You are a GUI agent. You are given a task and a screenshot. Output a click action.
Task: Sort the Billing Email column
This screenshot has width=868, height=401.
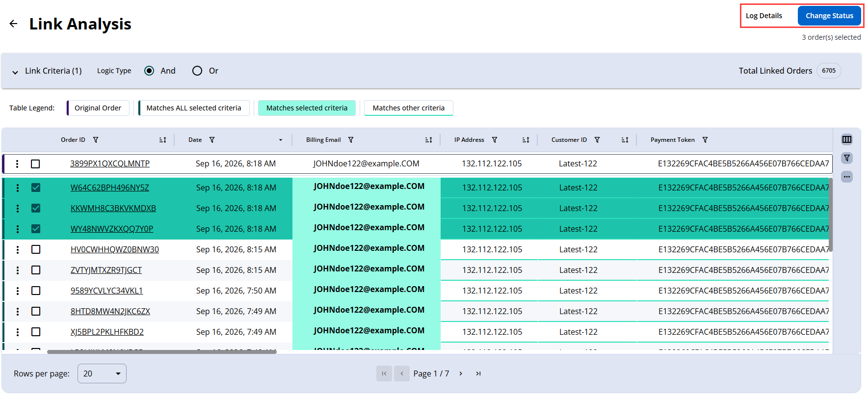tap(429, 140)
